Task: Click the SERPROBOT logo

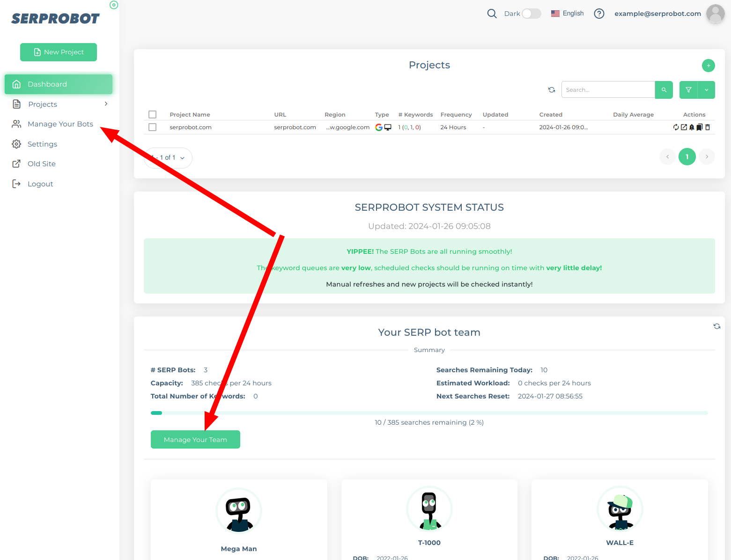Action: 55,19
